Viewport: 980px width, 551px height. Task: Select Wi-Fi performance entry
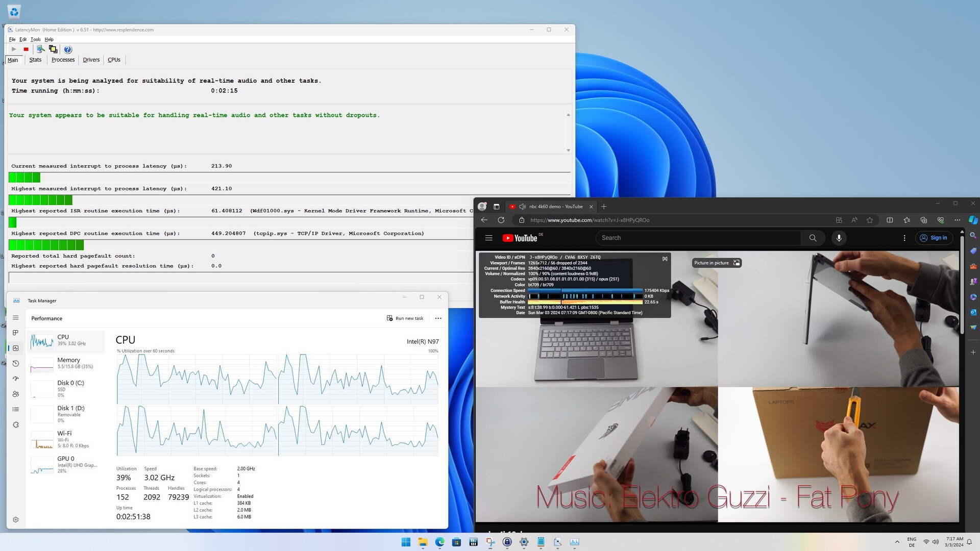tap(66, 439)
